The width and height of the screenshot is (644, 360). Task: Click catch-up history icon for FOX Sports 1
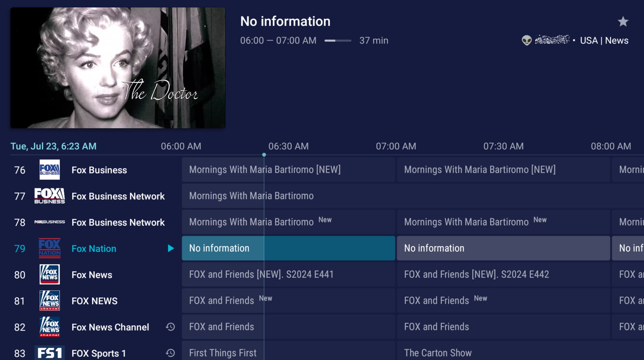(170, 353)
